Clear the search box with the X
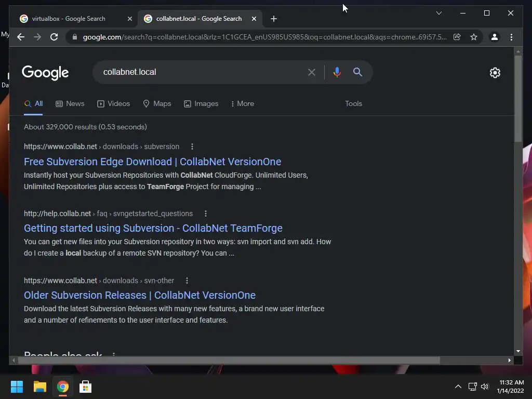 click(312, 72)
